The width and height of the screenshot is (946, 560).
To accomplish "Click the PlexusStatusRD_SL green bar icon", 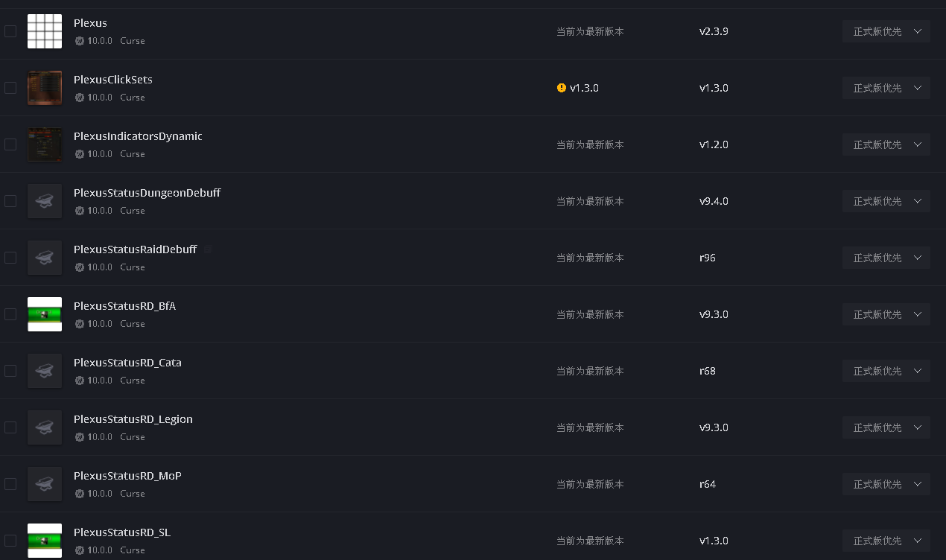I will click(45, 541).
